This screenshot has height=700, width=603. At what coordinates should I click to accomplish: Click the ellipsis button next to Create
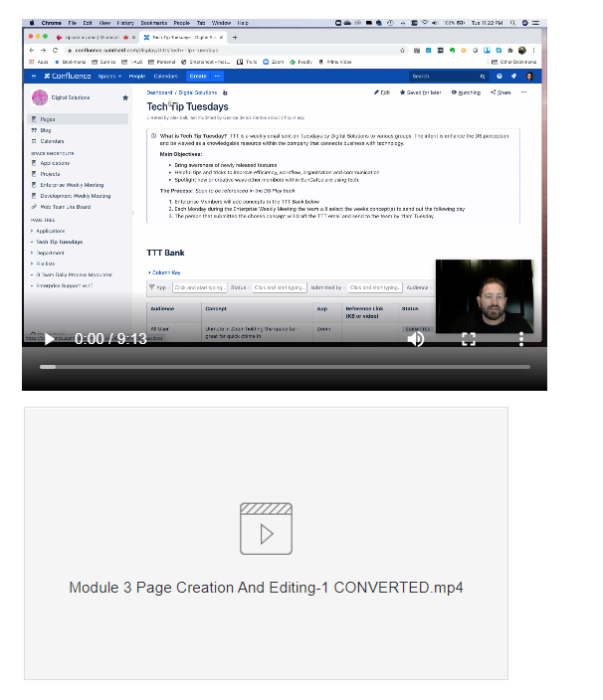click(x=217, y=77)
